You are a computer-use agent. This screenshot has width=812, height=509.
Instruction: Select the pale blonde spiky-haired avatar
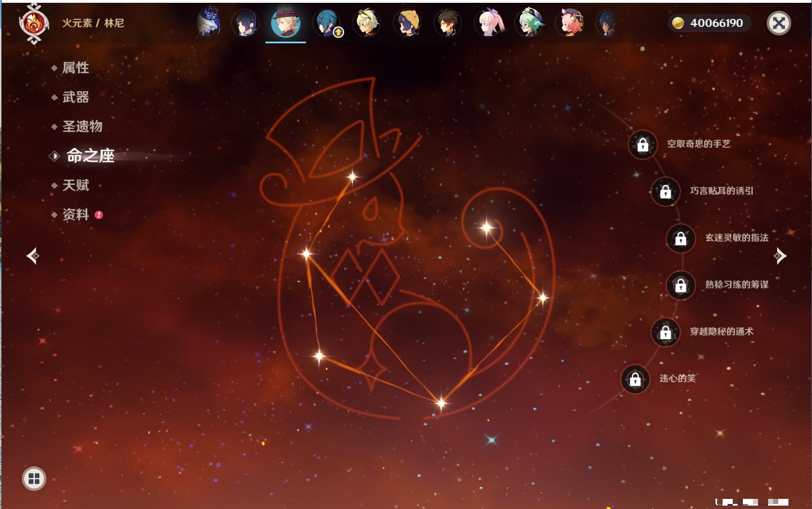coord(367,23)
